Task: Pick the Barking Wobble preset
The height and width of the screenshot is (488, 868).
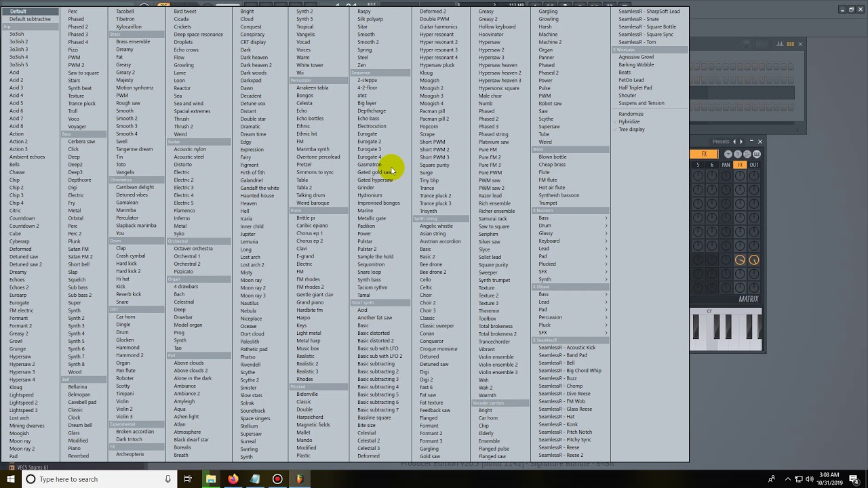Action: [636, 64]
